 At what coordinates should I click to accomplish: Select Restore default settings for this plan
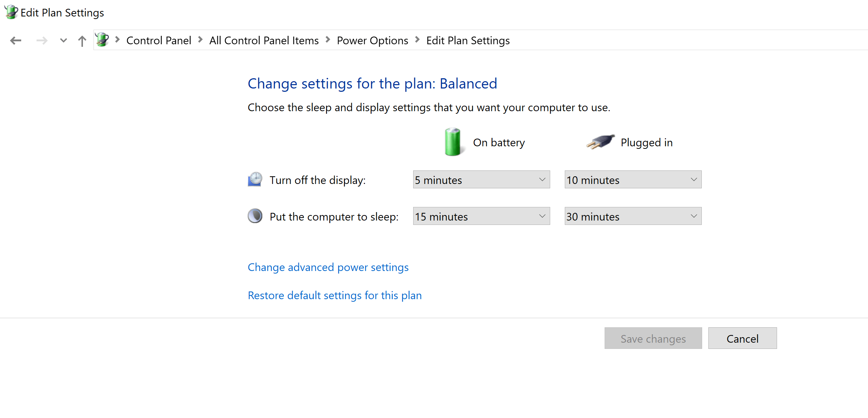tap(335, 295)
